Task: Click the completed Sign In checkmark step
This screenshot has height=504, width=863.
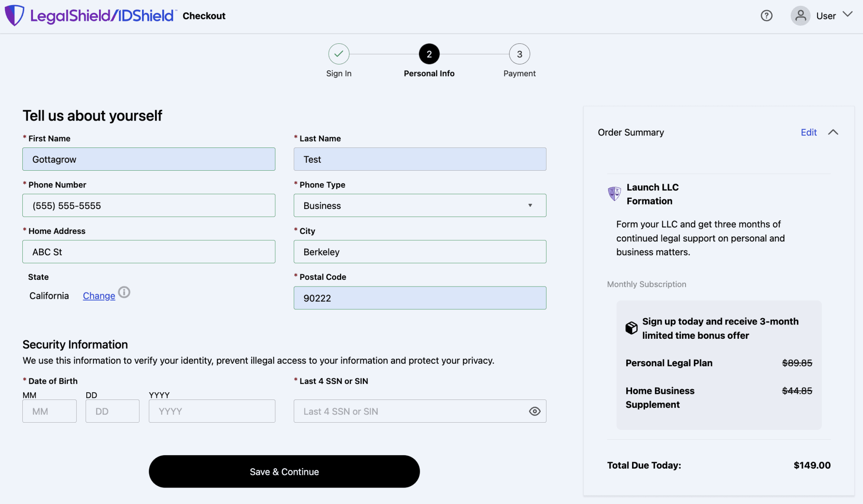Action: (339, 54)
